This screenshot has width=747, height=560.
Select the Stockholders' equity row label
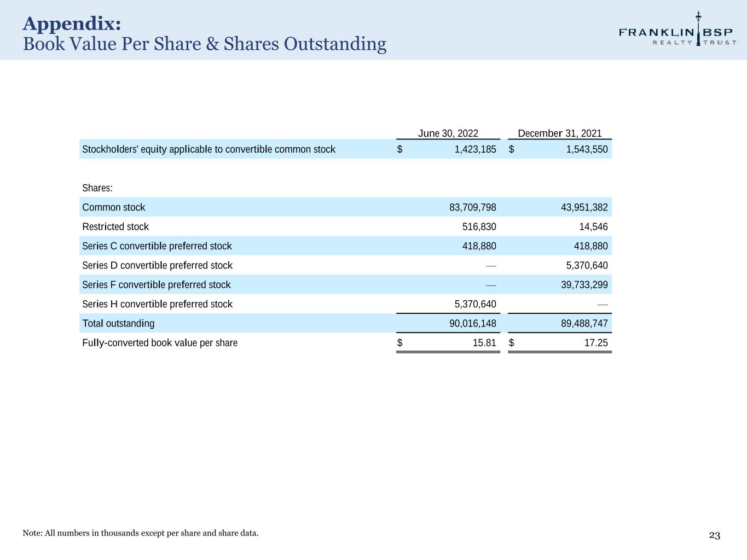pyautogui.click(x=209, y=149)
